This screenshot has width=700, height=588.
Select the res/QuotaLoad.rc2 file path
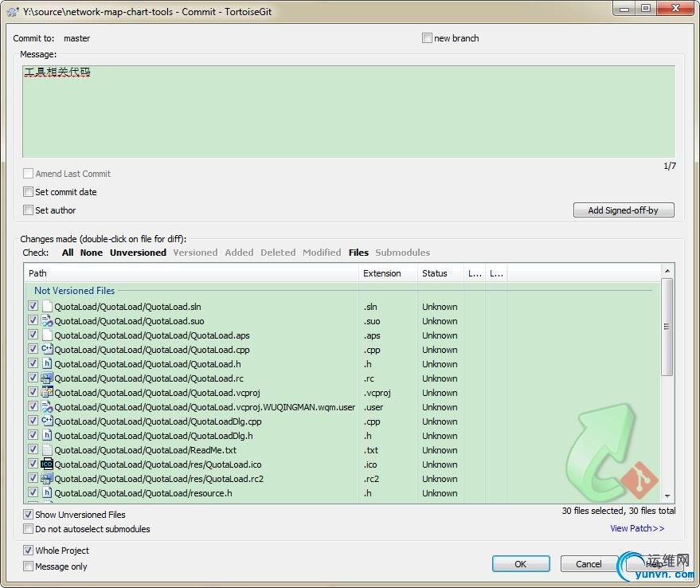click(x=159, y=479)
